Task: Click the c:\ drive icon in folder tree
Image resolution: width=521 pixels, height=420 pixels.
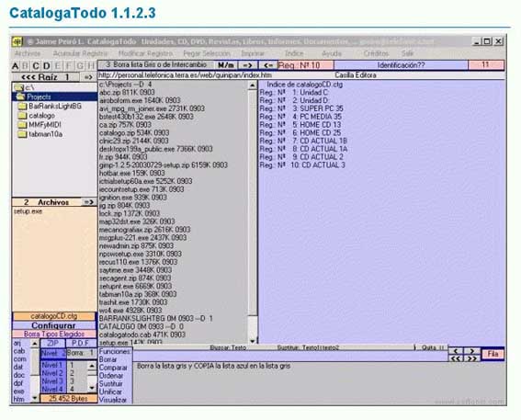Action: (19, 87)
